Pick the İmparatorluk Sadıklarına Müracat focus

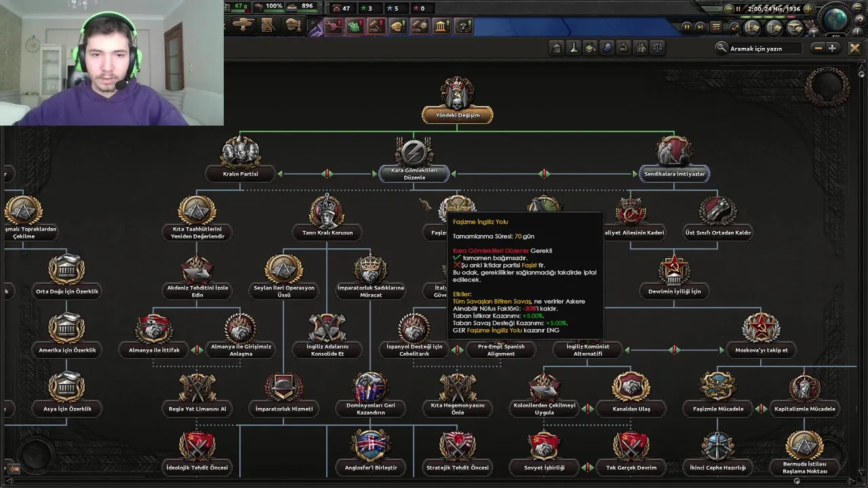click(370, 278)
